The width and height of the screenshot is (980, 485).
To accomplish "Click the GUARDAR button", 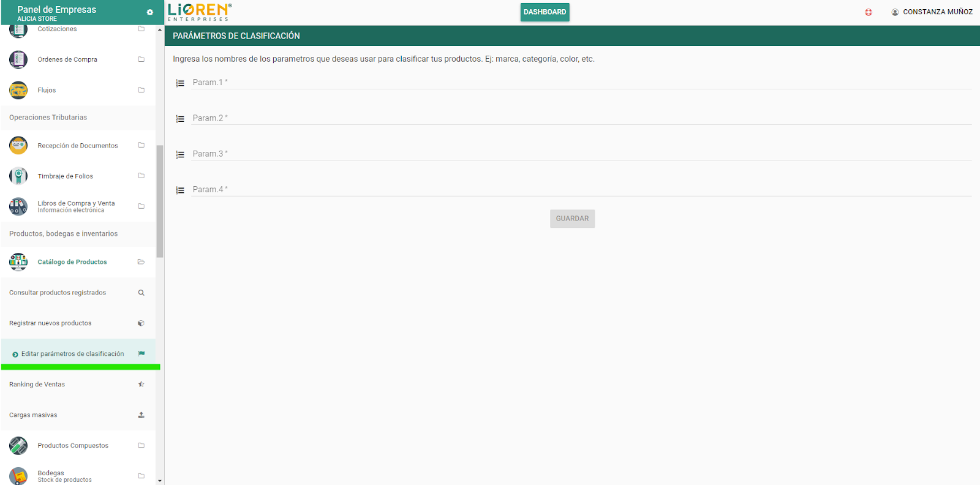I will click(x=572, y=219).
